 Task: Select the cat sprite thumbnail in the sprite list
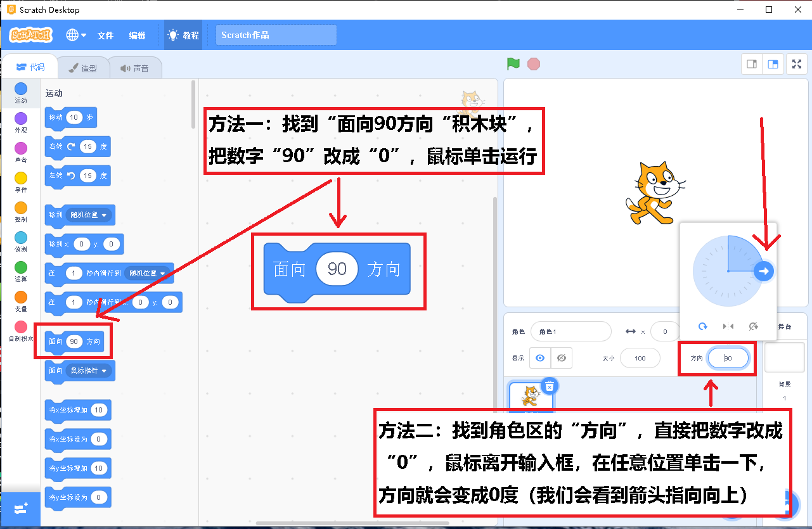(x=530, y=396)
